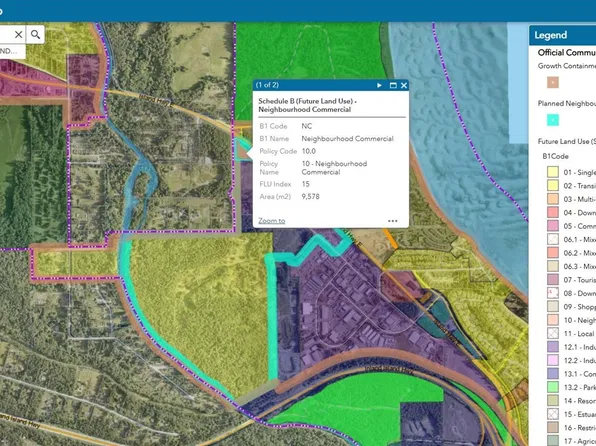Open popup more options ellipsis menu

pyautogui.click(x=393, y=221)
